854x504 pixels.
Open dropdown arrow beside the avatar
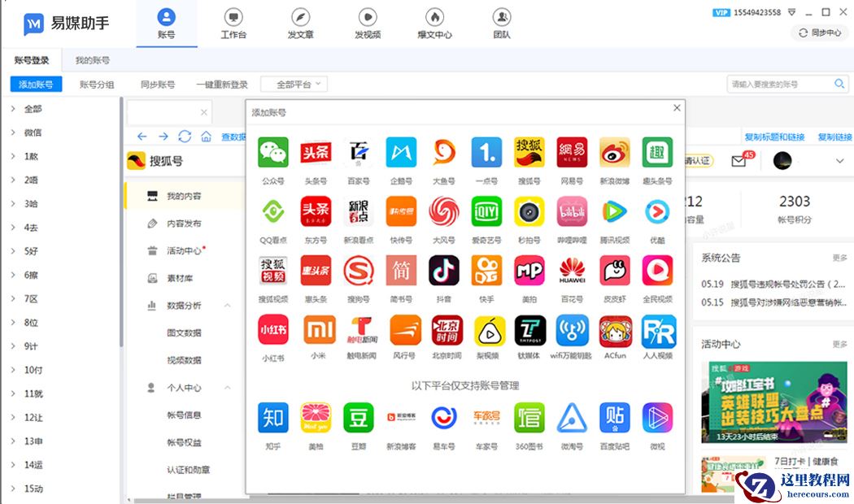coord(839,161)
